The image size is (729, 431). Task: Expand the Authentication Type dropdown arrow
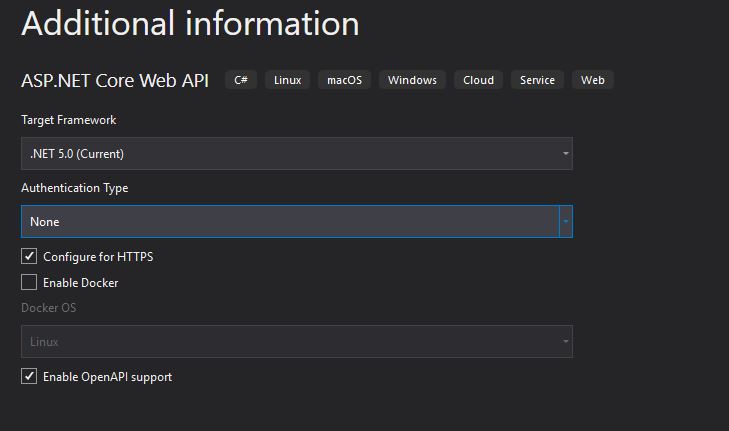566,221
